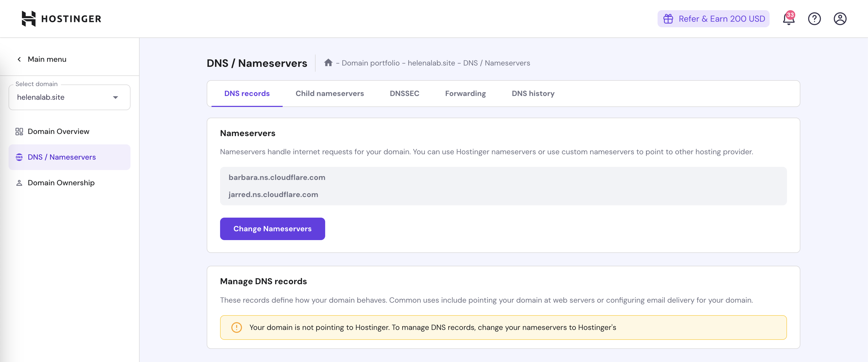
Task: Click the Domain Overview grid icon
Action: tap(19, 131)
